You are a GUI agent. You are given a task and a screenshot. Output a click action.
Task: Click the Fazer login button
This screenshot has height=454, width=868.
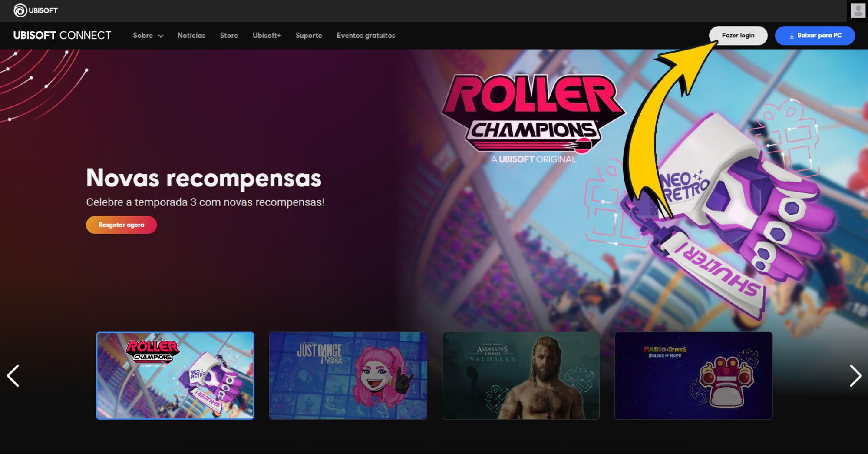coord(738,36)
